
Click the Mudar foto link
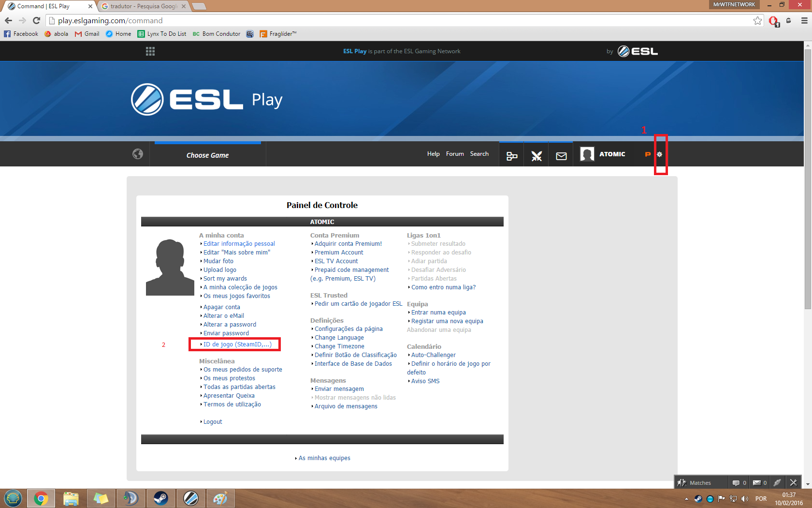[218, 261]
